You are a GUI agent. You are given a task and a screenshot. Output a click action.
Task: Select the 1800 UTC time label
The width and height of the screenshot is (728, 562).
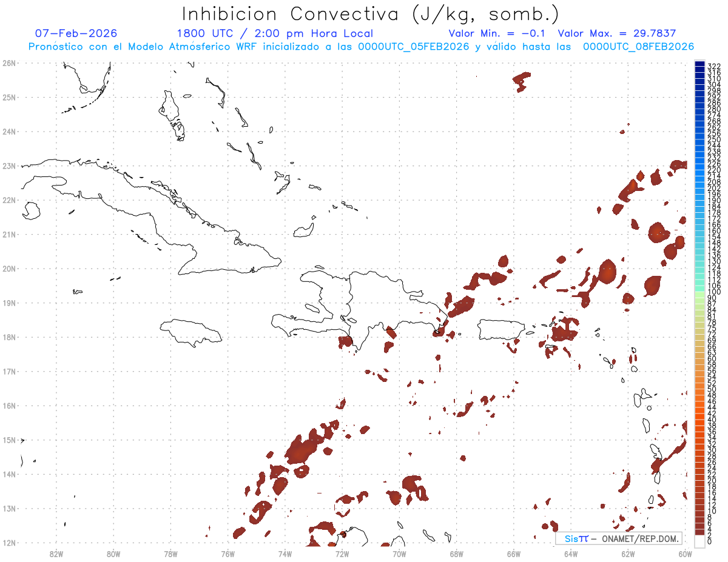[206, 33]
